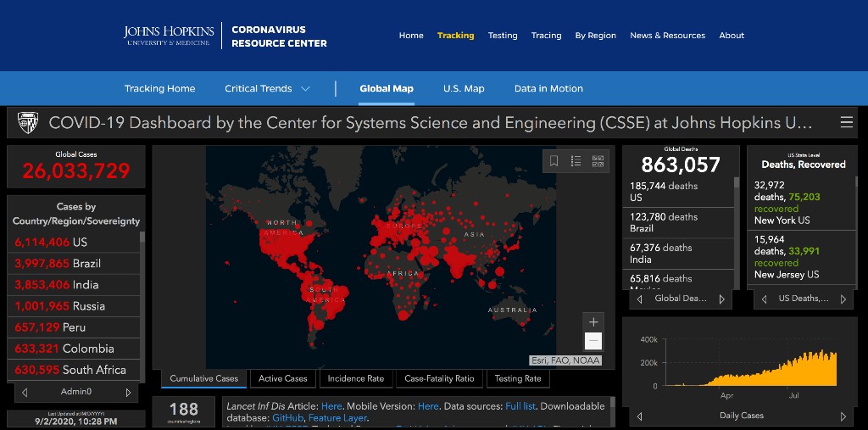Select South Africa in the cases list
Viewport: 868px width, 430px height.
74,370
